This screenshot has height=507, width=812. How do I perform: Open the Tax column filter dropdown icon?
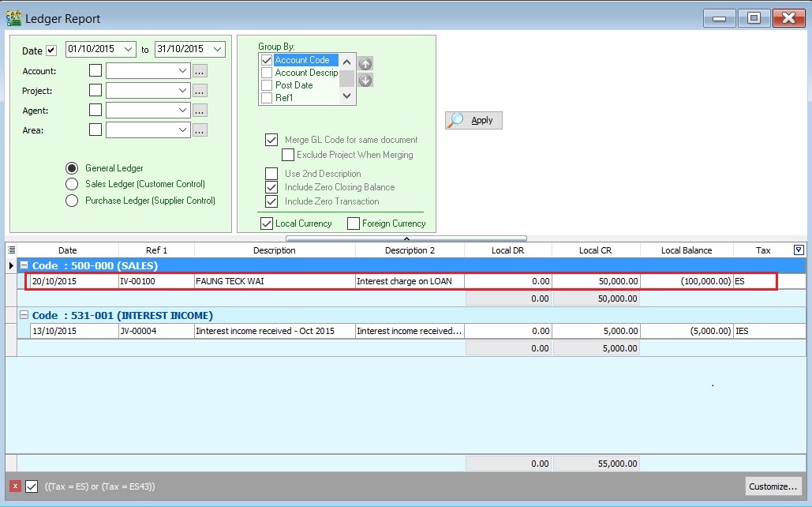click(799, 250)
